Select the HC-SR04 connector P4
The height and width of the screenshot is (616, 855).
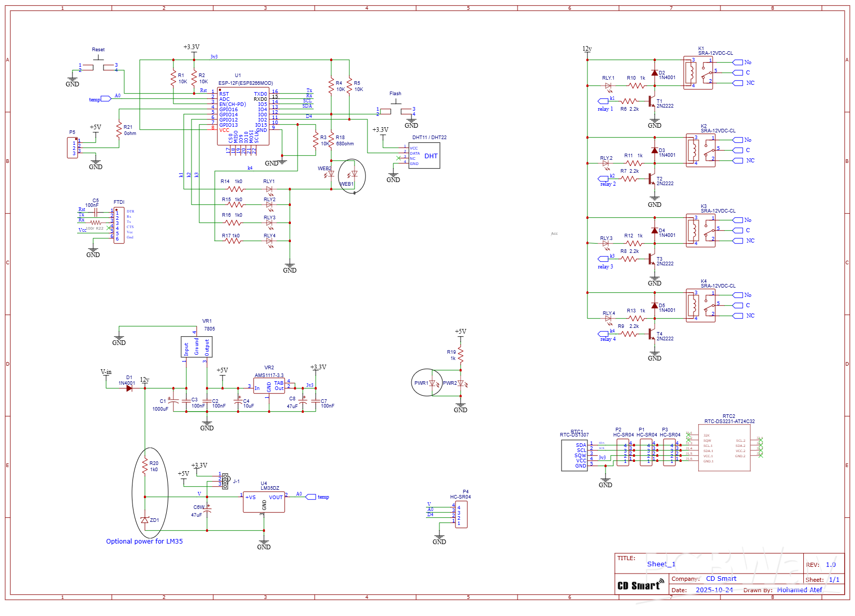[461, 513]
